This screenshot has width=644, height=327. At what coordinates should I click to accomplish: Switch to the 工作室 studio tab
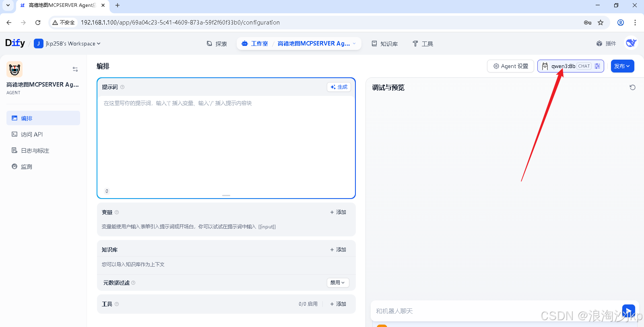(x=255, y=43)
